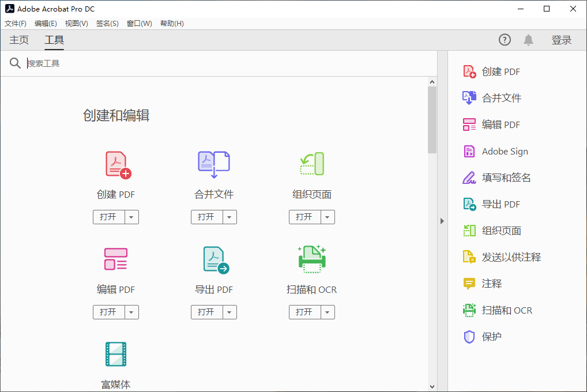Click the 保护 shield icon
Screen dimensions: 587x392
tap(469, 337)
